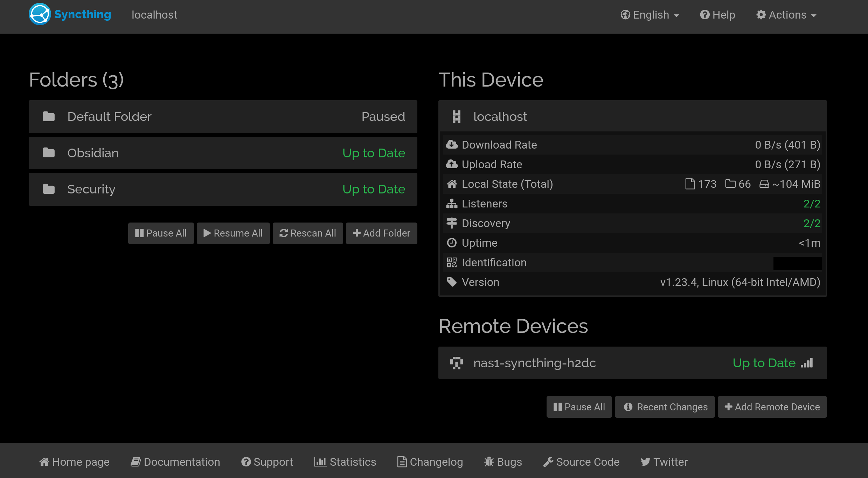
Task: Click the folder icon beside Security
Action: coord(49,189)
